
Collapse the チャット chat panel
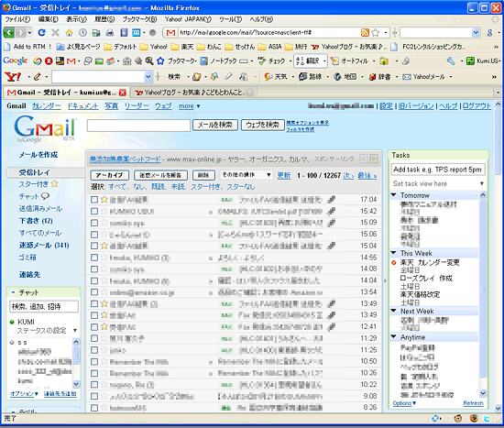(13, 292)
